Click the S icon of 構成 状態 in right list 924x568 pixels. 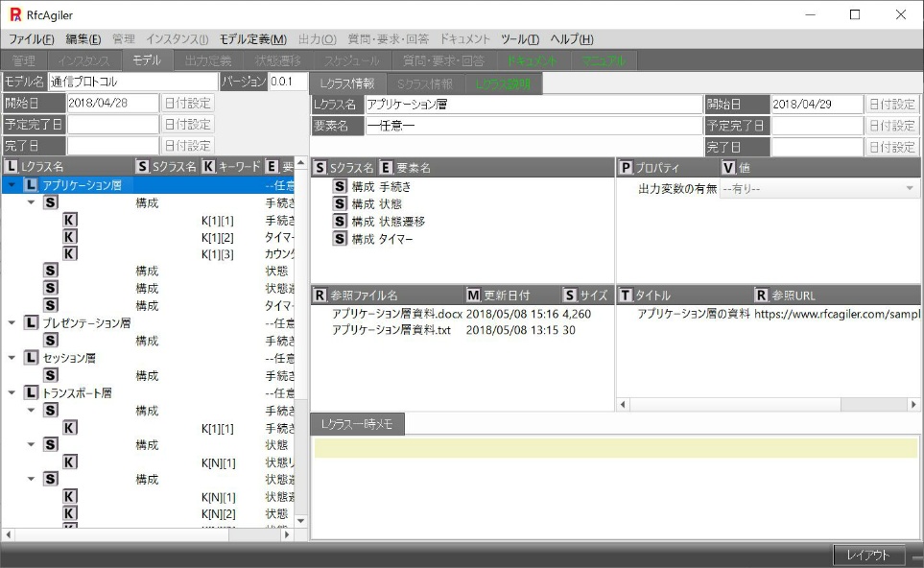(340, 203)
